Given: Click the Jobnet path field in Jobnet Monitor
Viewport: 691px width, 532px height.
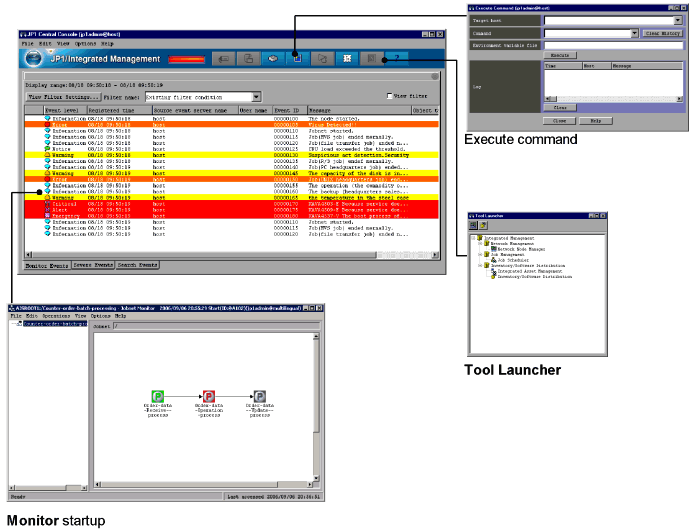Looking at the screenshot, I should [216, 326].
